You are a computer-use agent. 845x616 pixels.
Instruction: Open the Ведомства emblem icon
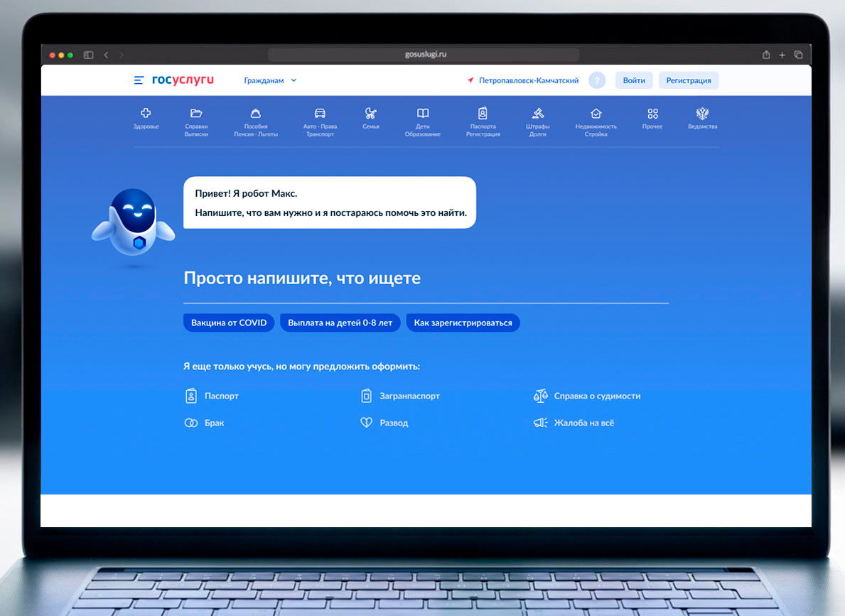tap(702, 113)
